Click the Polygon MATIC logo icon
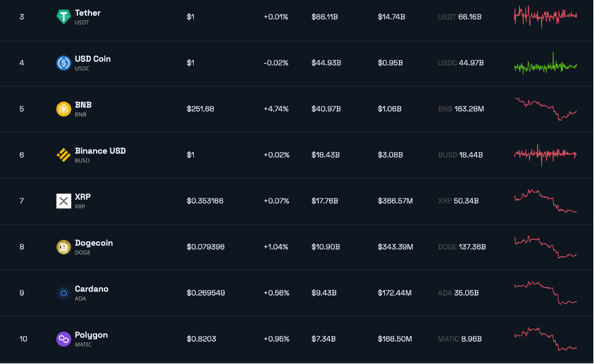The width and height of the screenshot is (594, 364). [64, 339]
